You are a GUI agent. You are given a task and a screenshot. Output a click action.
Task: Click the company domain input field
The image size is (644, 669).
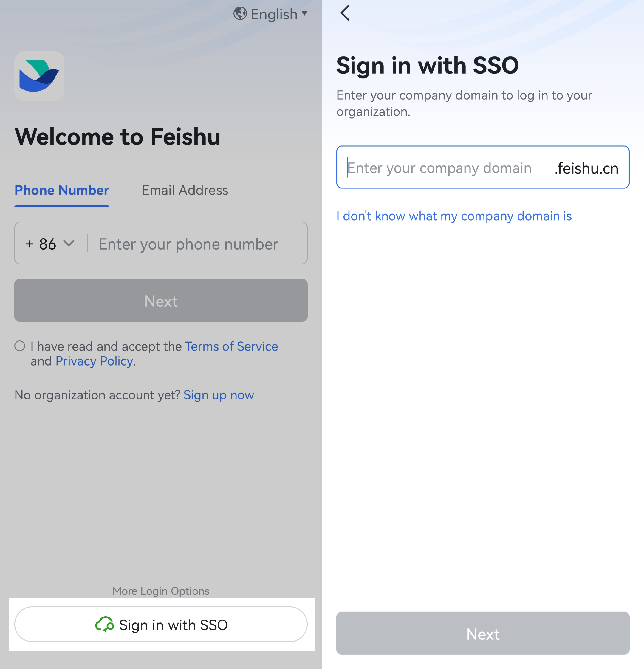pyautogui.click(x=440, y=168)
